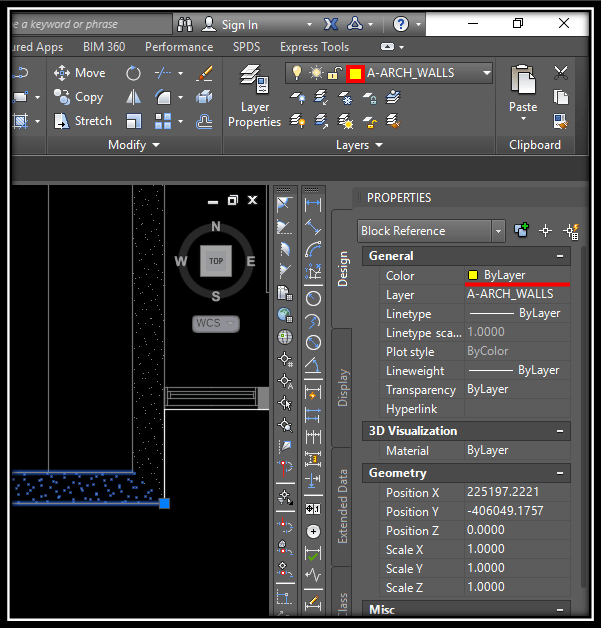
Task: Open the Express Tools ribbon tab
Action: pos(314,47)
